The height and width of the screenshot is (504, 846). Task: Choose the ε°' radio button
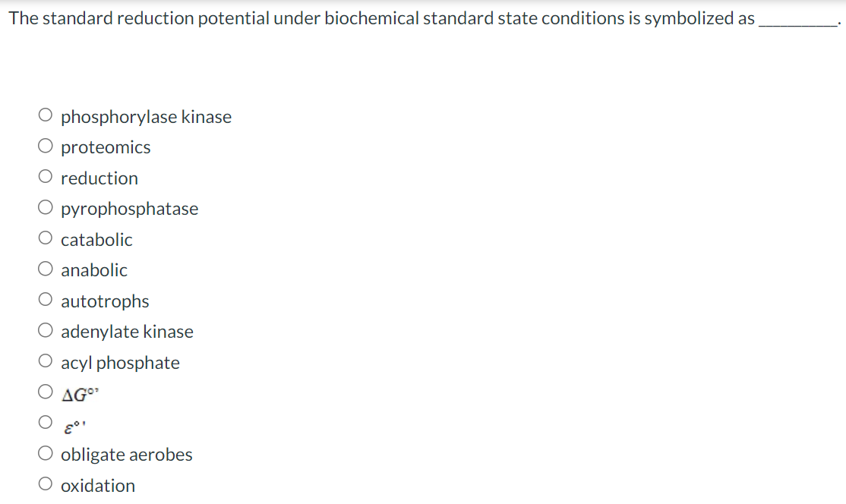[45, 421]
